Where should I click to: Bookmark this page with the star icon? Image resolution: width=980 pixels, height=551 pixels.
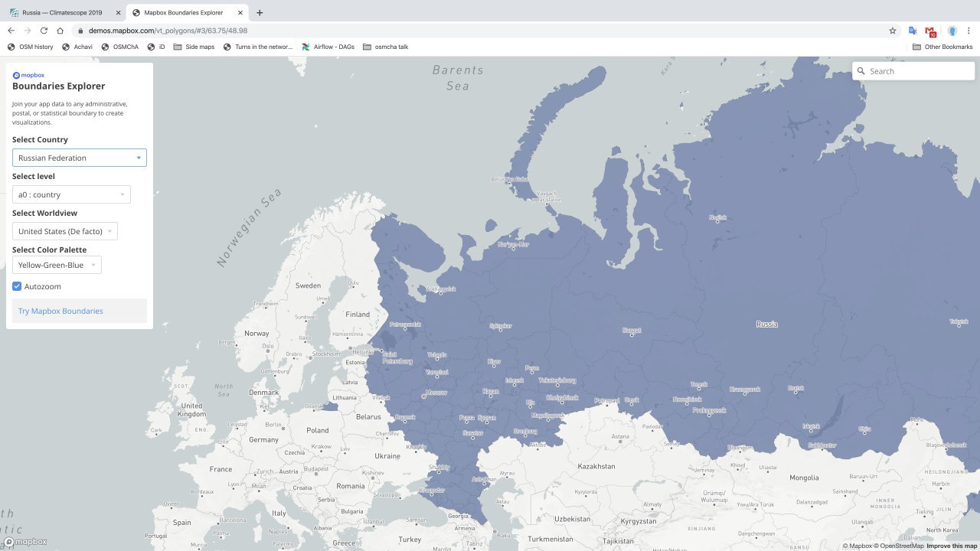coord(893,31)
